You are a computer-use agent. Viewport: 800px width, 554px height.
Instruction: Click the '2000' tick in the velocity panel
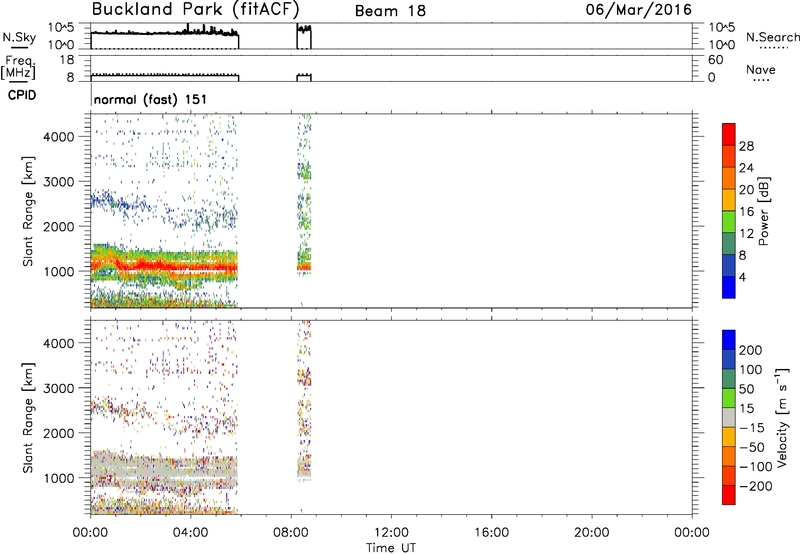[59, 433]
